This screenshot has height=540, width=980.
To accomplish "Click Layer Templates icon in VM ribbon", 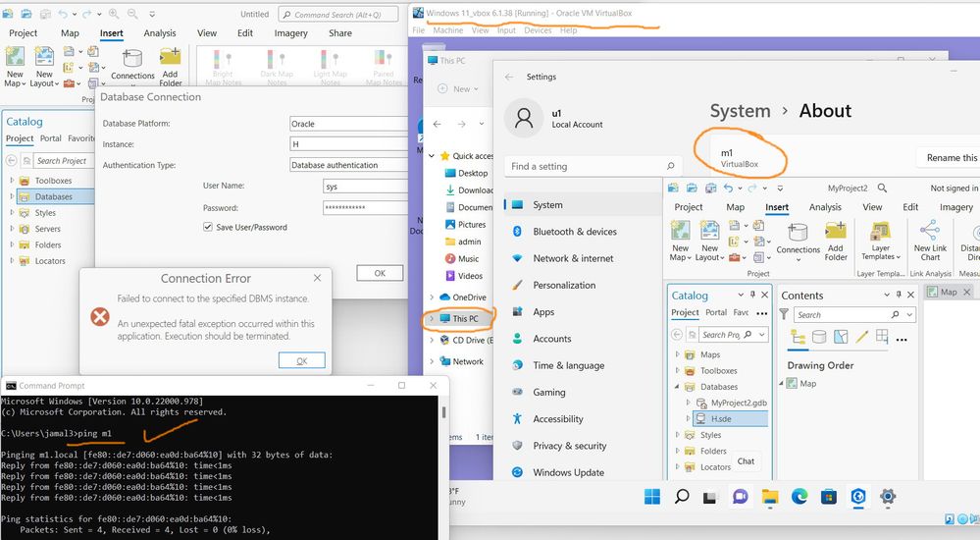I will [x=880, y=231].
